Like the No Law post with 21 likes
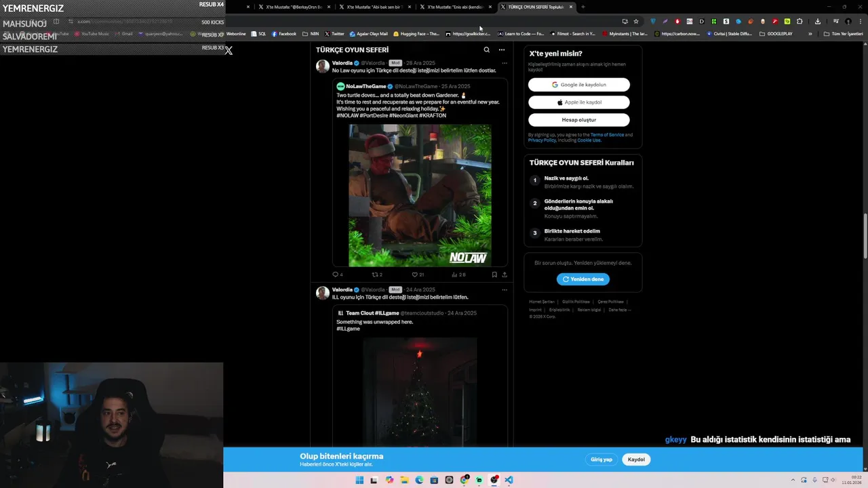Image resolution: width=868 pixels, height=488 pixels. 418,274
